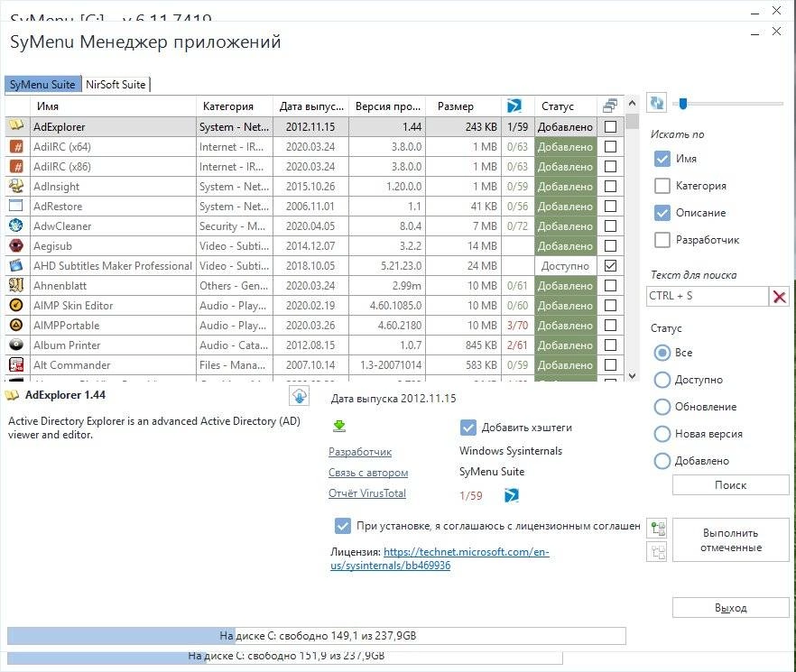Sort by the Статус column header

(566, 106)
